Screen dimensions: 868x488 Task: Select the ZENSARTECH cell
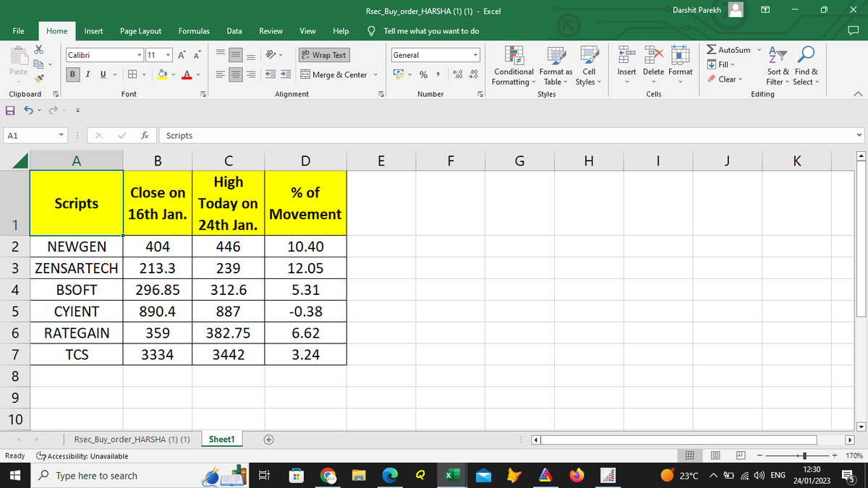(77, 268)
